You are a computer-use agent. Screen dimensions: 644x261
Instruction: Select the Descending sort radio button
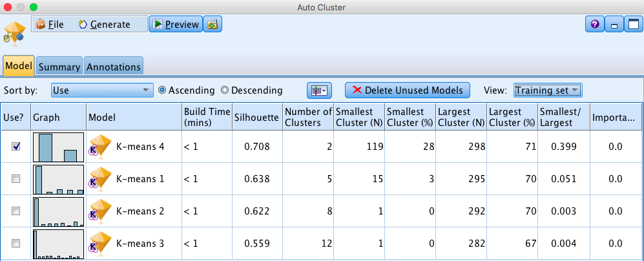click(x=225, y=90)
